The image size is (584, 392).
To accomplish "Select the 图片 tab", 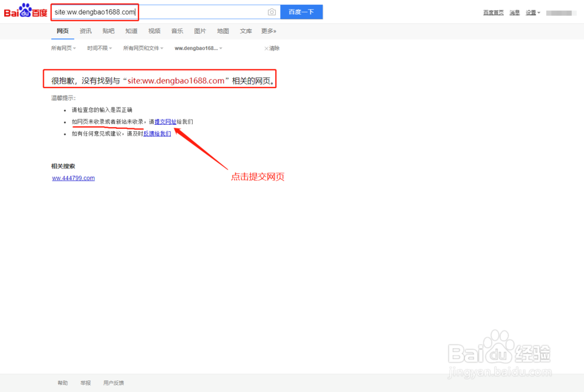I will click(x=200, y=31).
